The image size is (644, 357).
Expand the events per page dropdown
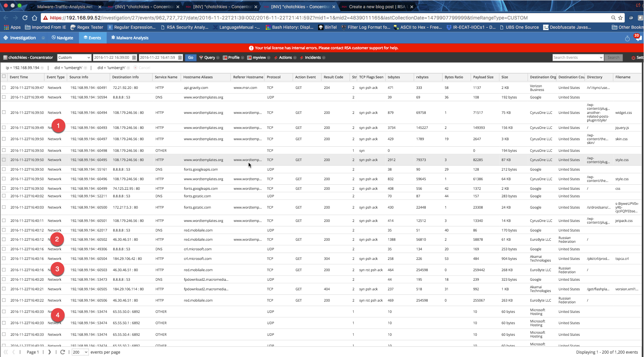click(80, 352)
